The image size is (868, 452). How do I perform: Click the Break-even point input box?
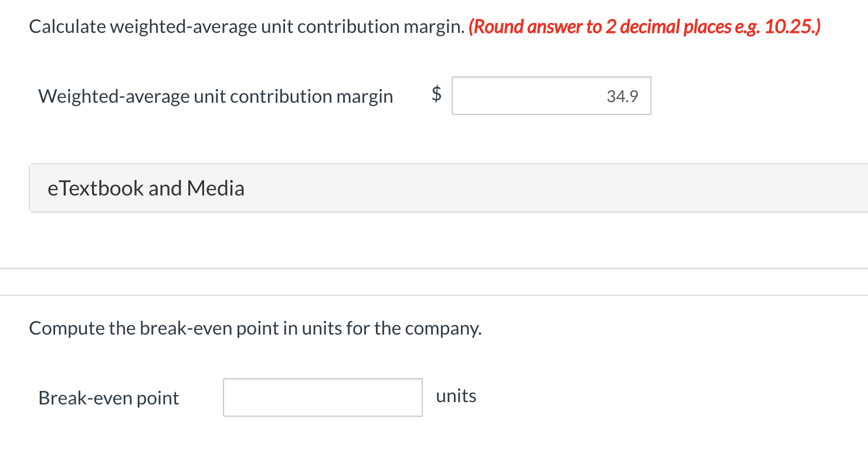[x=323, y=397]
